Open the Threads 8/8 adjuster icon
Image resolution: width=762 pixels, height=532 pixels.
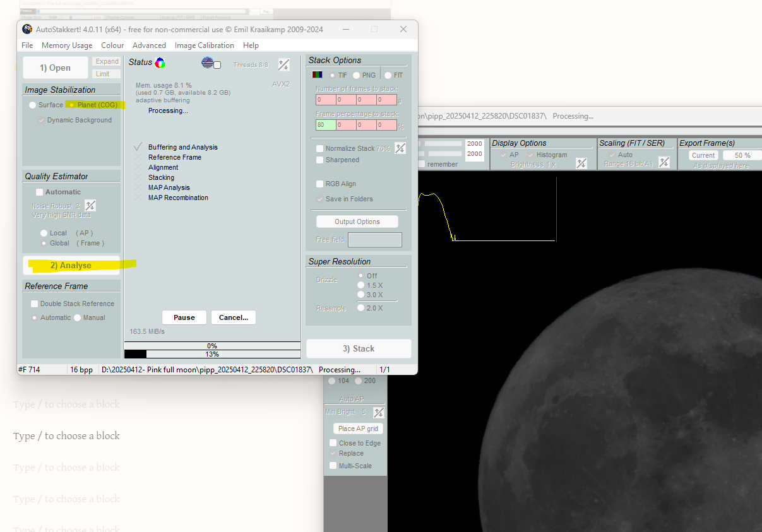click(283, 64)
